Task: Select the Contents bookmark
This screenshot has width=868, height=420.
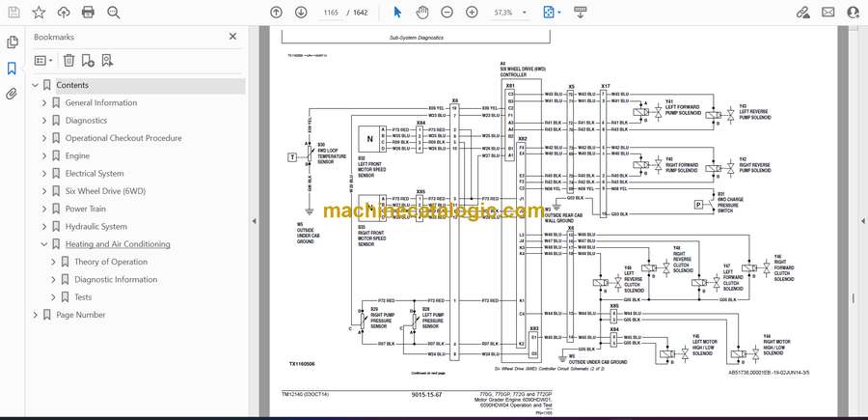Action: coord(72,85)
